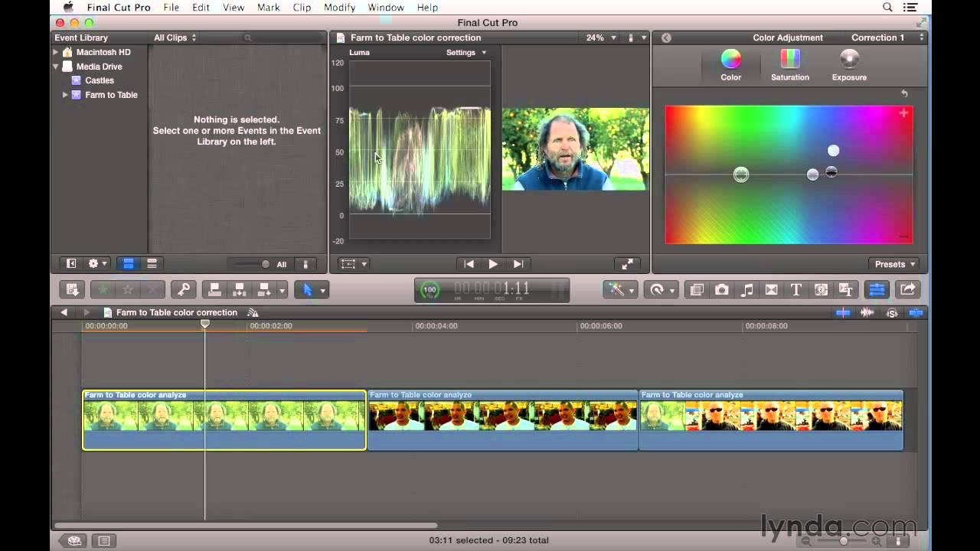Show the Music and Sound Browser

pyautogui.click(x=747, y=290)
